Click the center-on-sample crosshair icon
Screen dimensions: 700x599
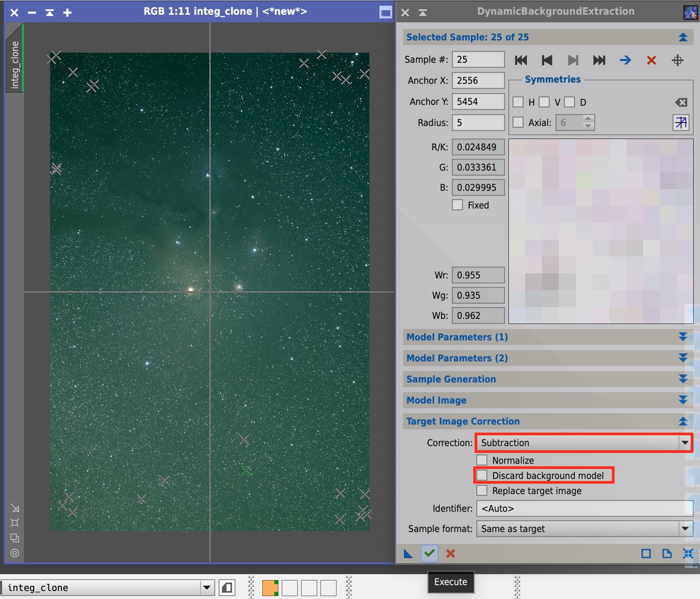coord(677,60)
